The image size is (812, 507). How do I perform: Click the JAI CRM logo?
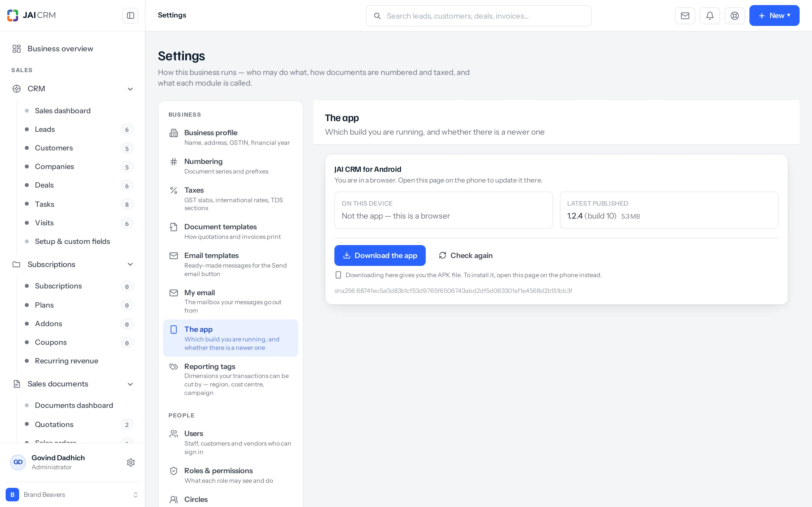click(31, 15)
